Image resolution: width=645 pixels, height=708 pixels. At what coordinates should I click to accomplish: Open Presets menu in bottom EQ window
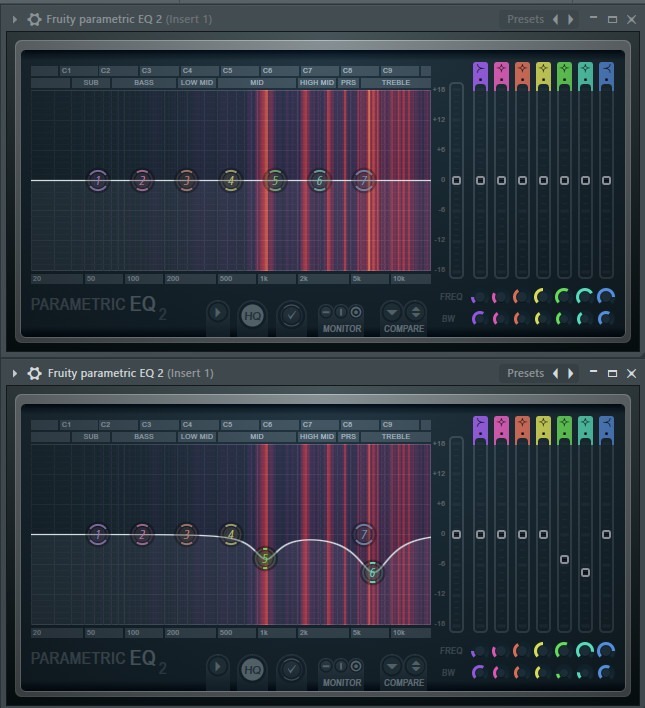pos(525,373)
